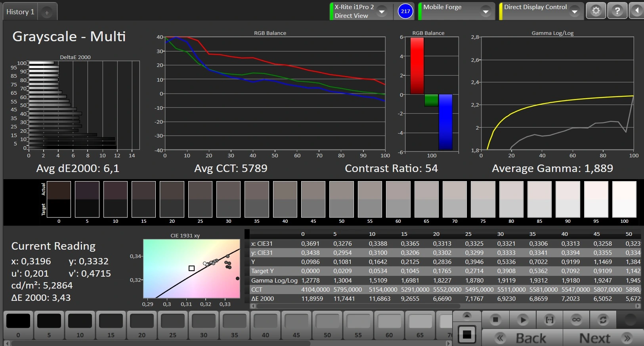The image size is (644, 346).
Task: Click the Read Series bracket icon
Action: (x=550, y=319)
